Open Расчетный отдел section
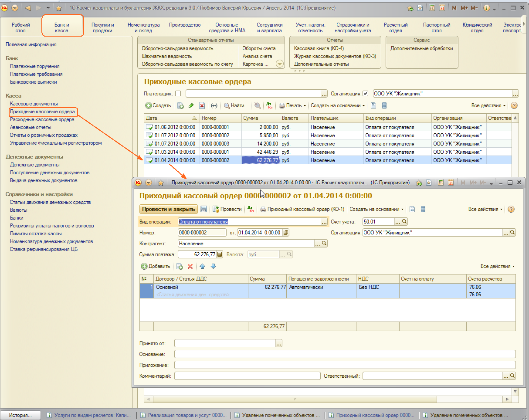 pyautogui.click(x=396, y=28)
